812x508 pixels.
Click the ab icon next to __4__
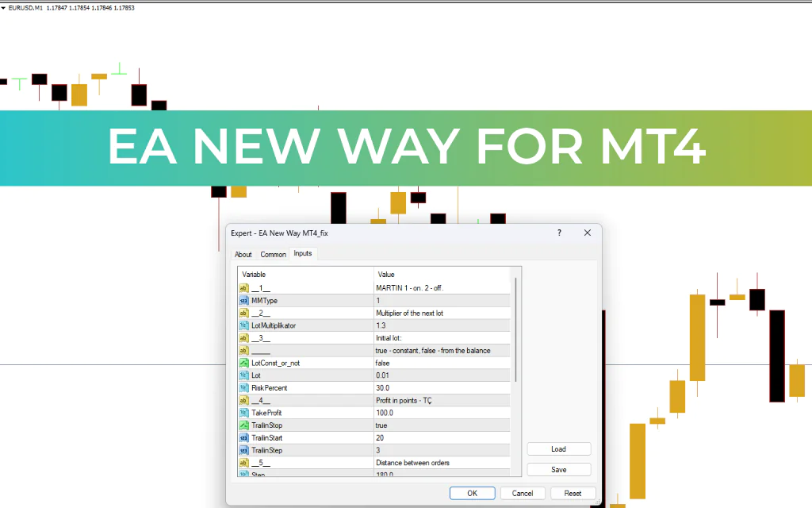(x=243, y=400)
